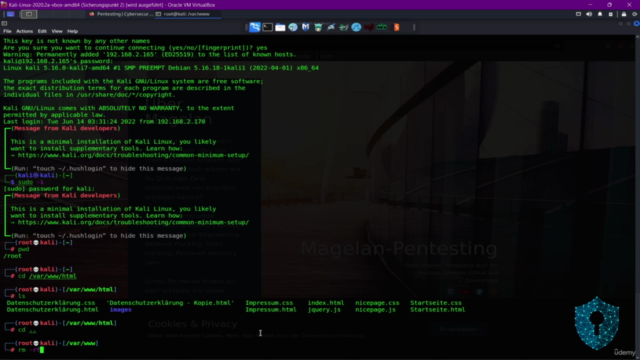
Task: Click Impressum.css in the listing
Action: click(x=269, y=303)
